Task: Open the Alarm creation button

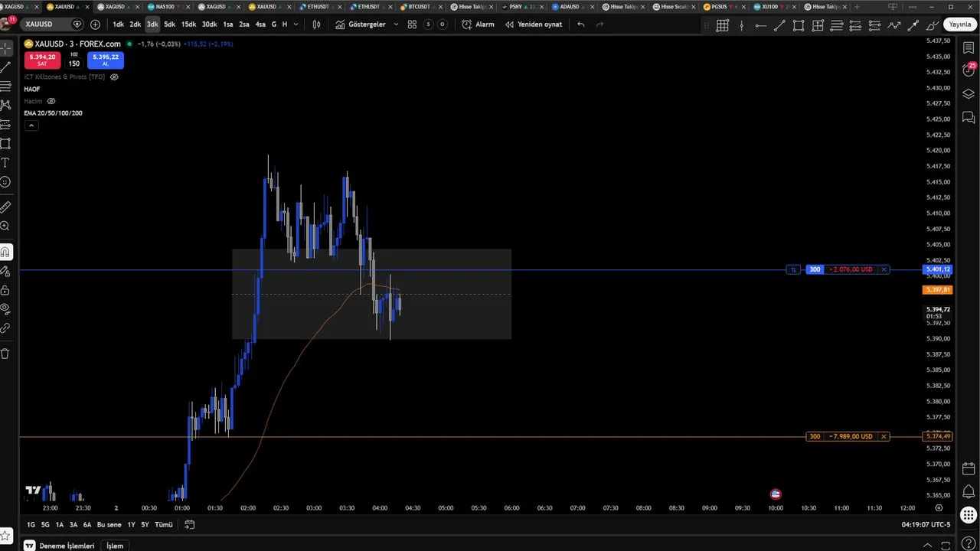Action: coord(479,24)
